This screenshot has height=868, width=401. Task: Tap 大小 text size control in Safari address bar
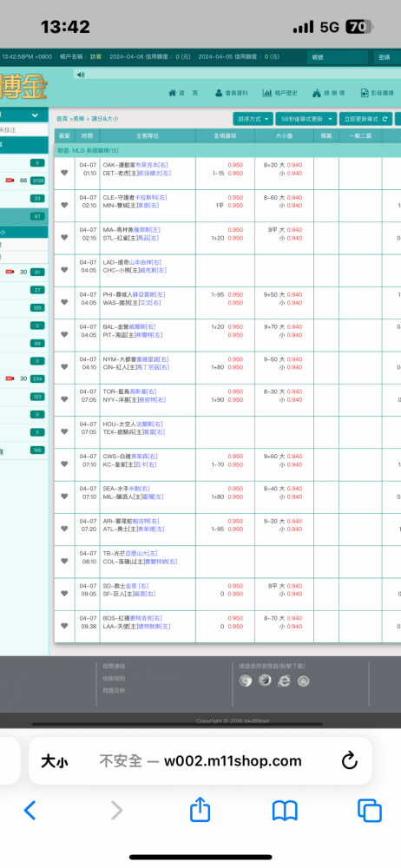[55, 762]
